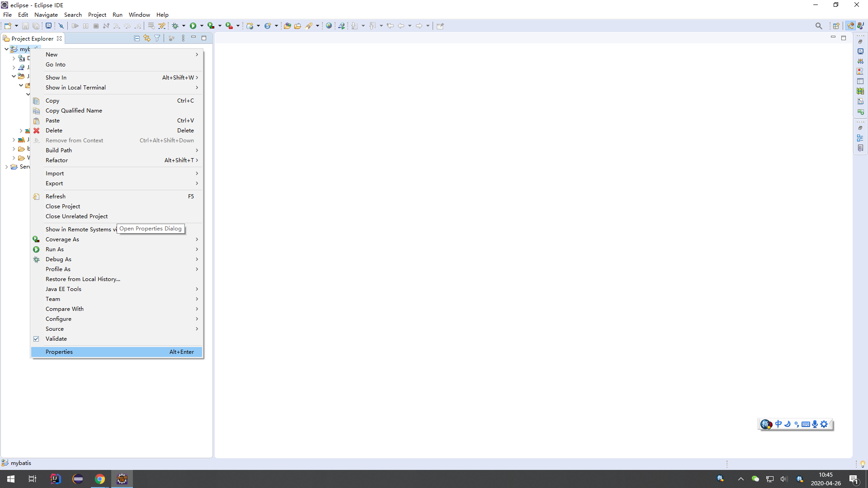
Task: Open Quick Access search magnifier
Action: (x=819, y=26)
